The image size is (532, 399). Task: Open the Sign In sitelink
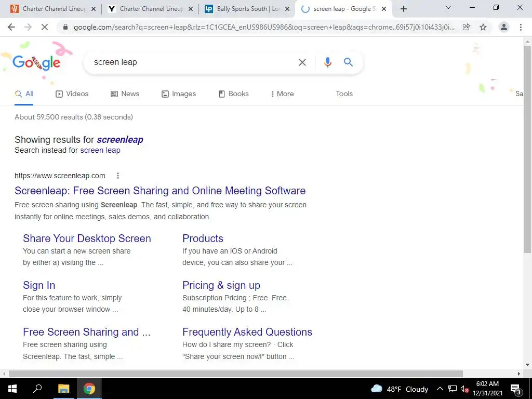coord(39,285)
